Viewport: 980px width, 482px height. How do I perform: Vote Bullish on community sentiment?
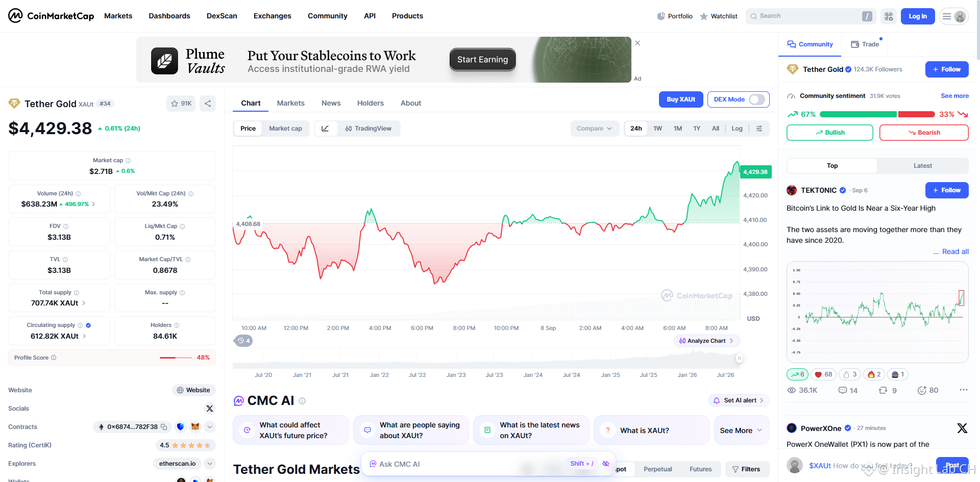(830, 133)
